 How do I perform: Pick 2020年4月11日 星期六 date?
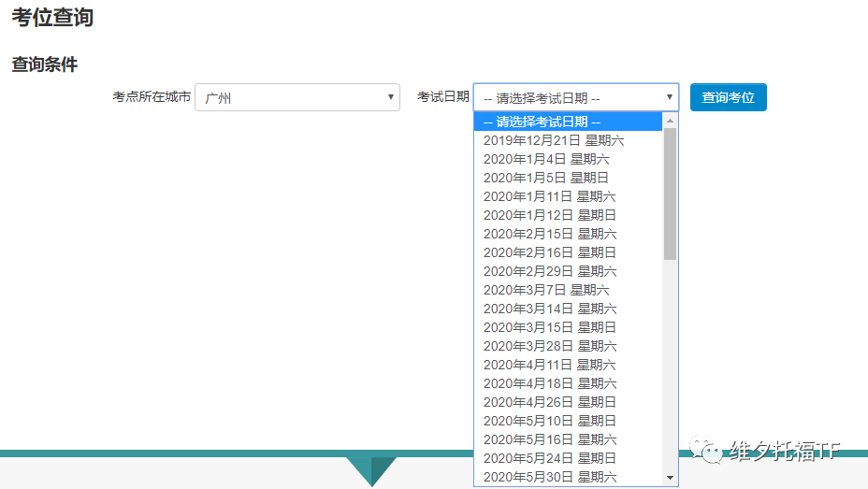568,365
